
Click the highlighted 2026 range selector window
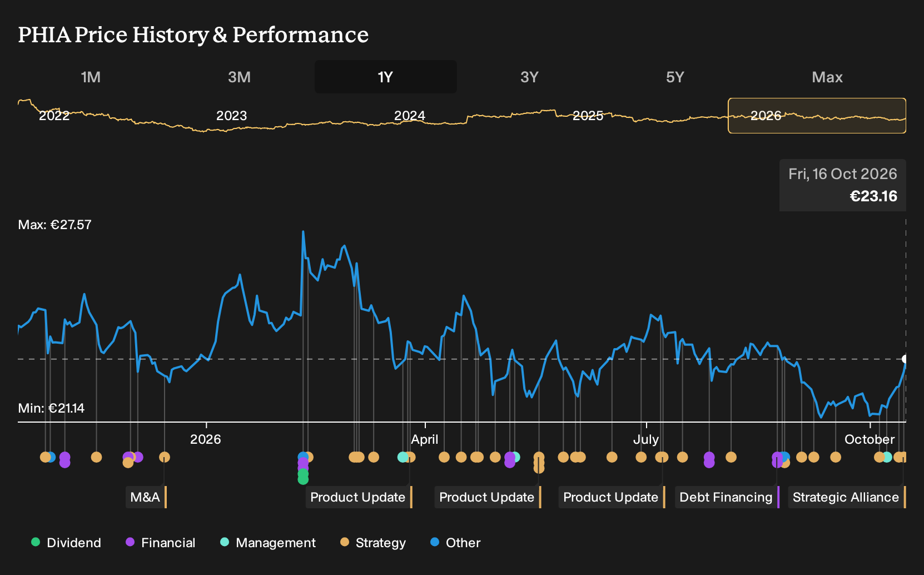817,116
